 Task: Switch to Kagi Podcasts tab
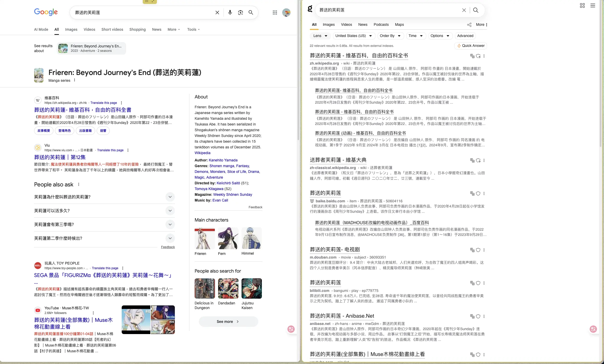(x=381, y=24)
